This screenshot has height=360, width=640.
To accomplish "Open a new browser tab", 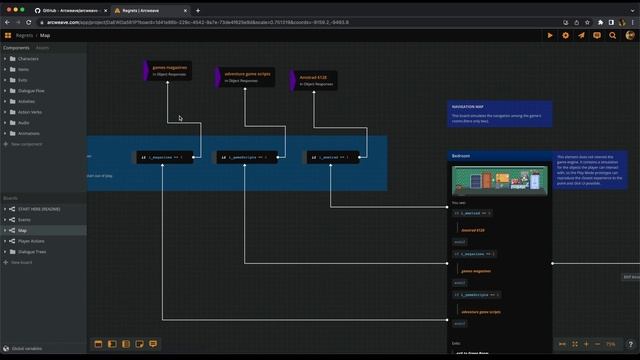I will click(198, 11).
